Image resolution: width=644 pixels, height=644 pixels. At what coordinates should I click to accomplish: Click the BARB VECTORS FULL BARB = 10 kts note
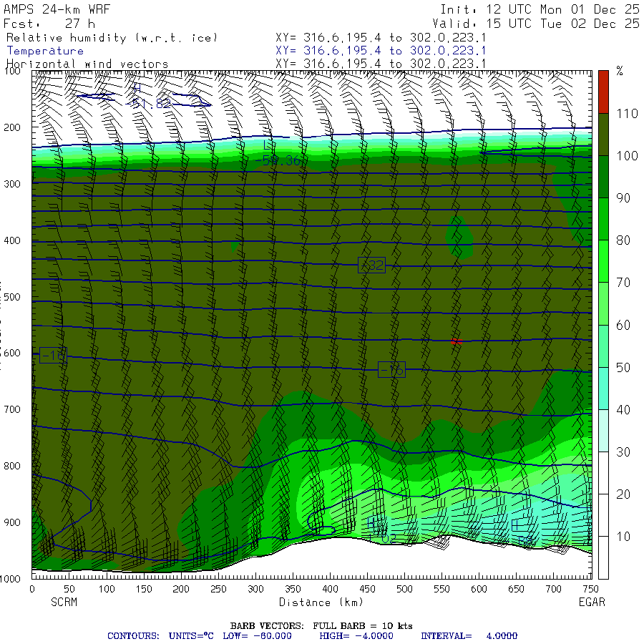[321, 626]
